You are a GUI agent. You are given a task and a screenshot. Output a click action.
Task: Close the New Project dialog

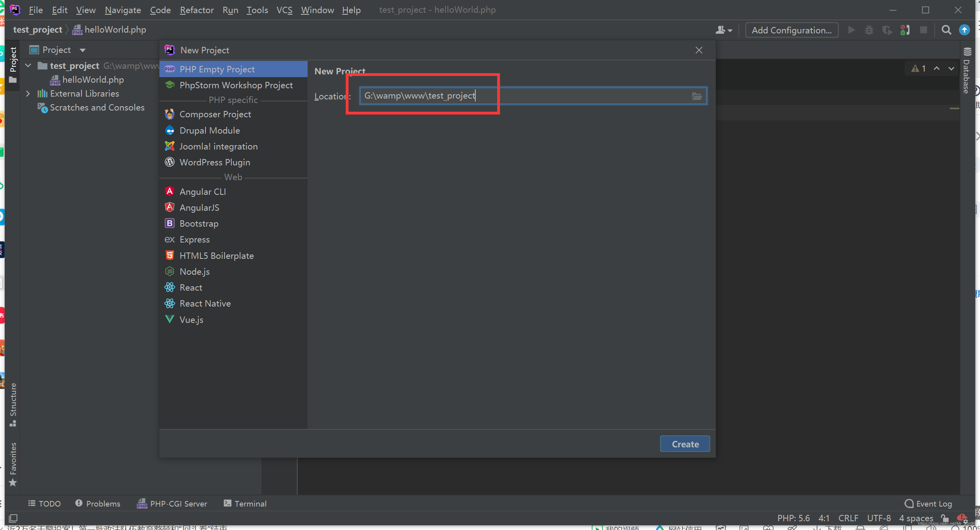[699, 50]
